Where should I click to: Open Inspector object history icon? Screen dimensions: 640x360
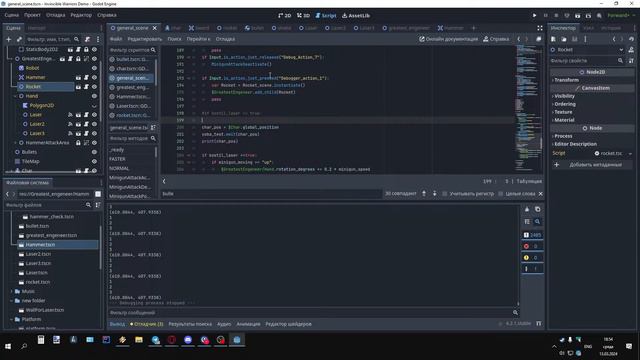point(631,39)
